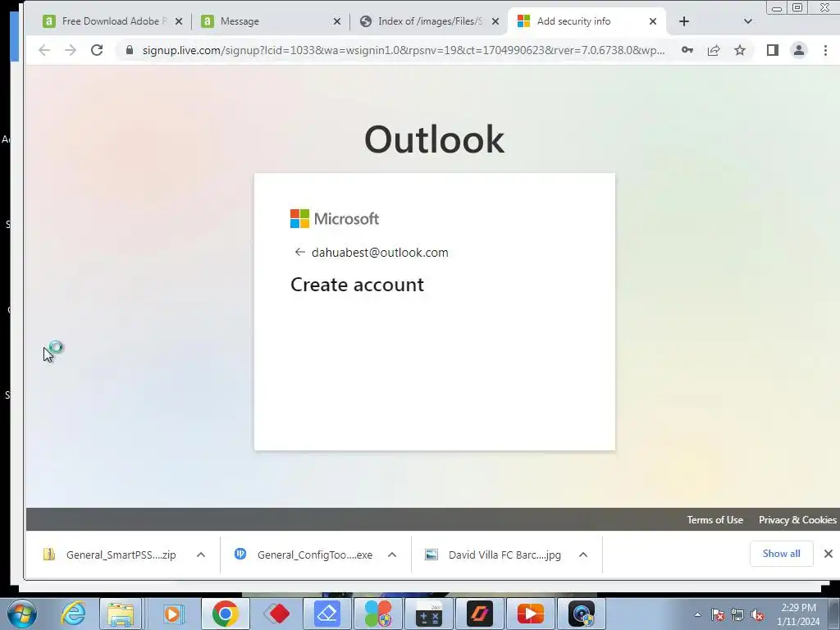Viewport: 840px width, 630px height.
Task: Open the network status tray icon
Action: tap(737, 614)
